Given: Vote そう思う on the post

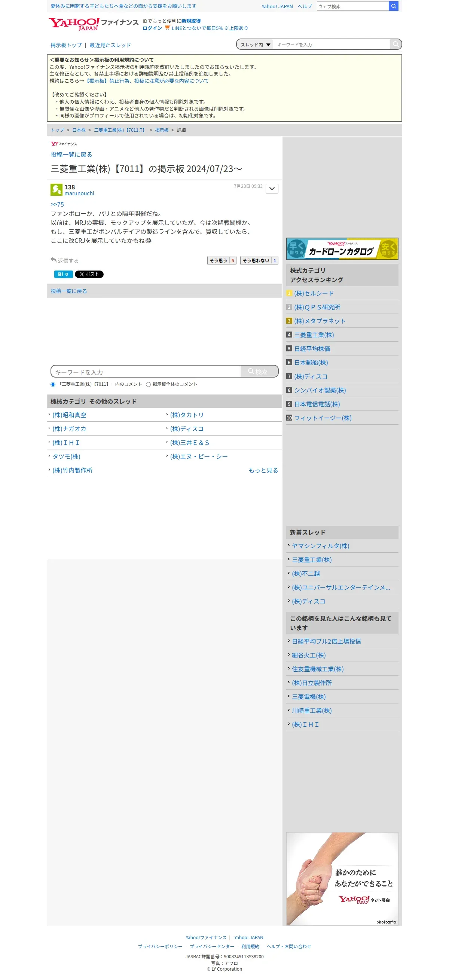Looking at the screenshot, I should [x=222, y=260].
